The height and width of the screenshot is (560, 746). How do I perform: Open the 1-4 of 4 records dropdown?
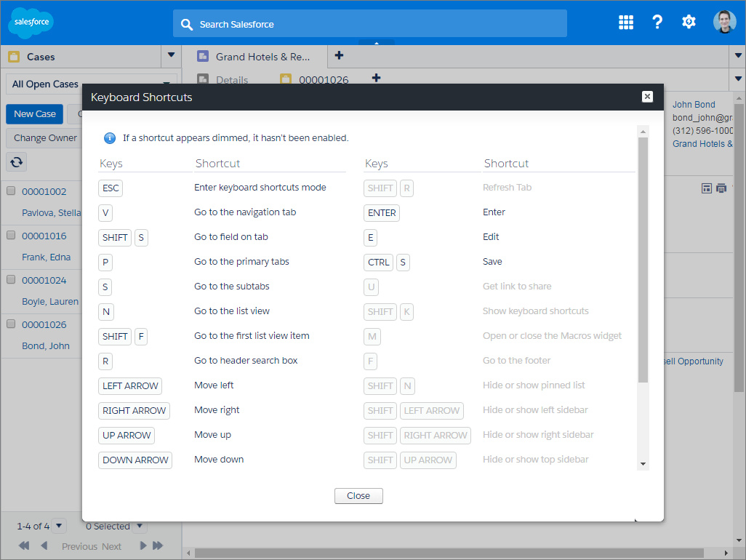(x=59, y=526)
